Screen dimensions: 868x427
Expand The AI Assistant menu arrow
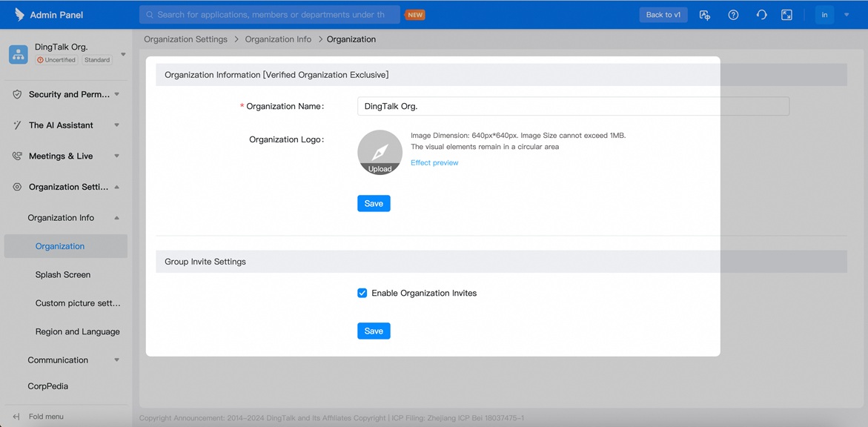click(117, 125)
